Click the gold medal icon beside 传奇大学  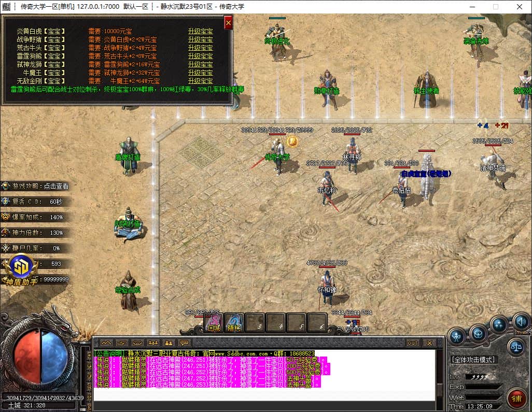(292, 141)
